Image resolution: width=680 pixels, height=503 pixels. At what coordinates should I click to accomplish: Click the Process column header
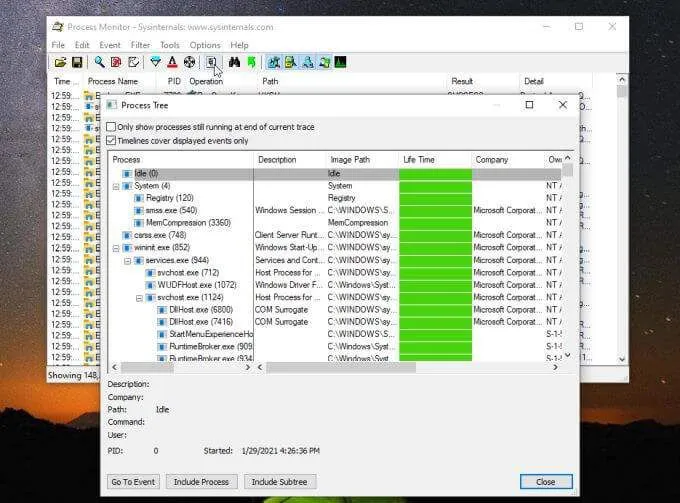(x=181, y=160)
